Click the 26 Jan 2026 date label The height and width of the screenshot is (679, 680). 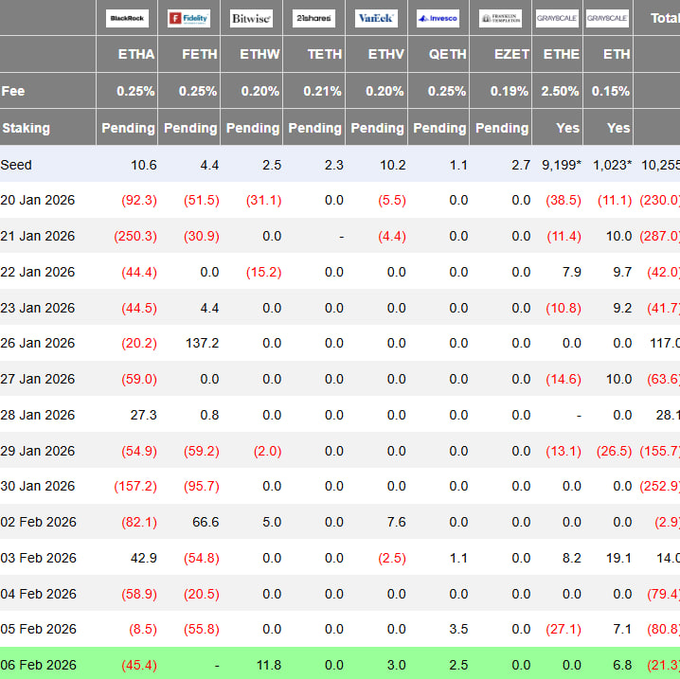pos(39,343)
